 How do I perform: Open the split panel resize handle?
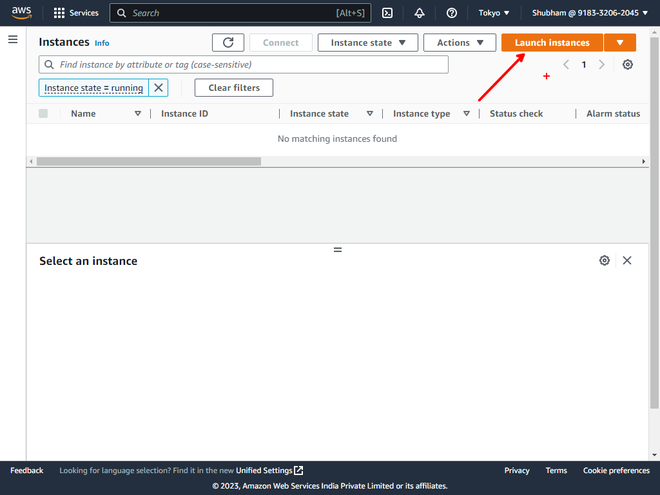coord(338,250)
